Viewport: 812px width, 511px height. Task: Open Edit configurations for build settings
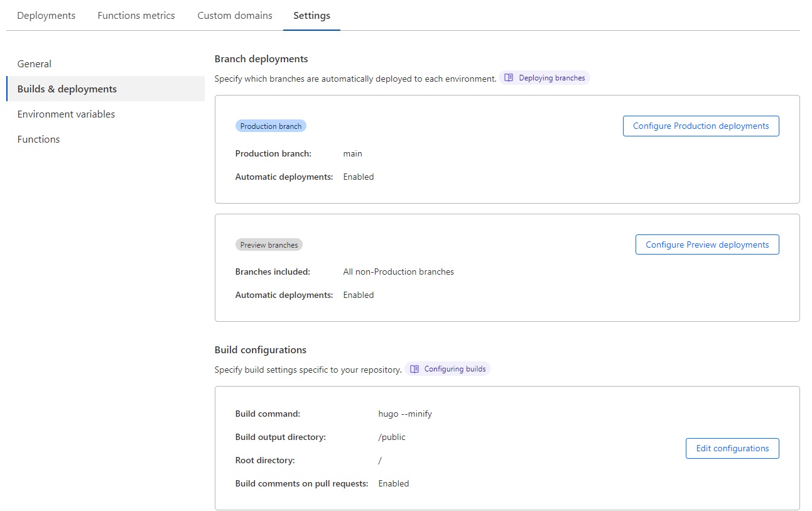point(732,448)
